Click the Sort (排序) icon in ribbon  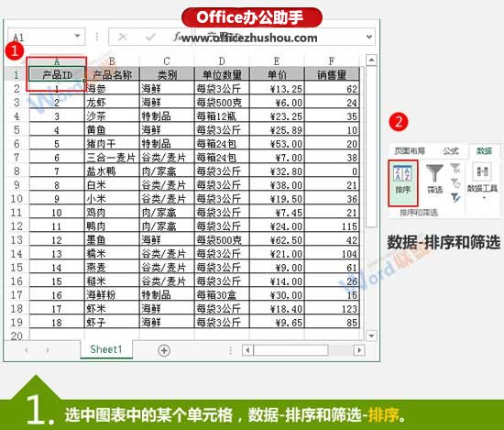tap(403, 182)
